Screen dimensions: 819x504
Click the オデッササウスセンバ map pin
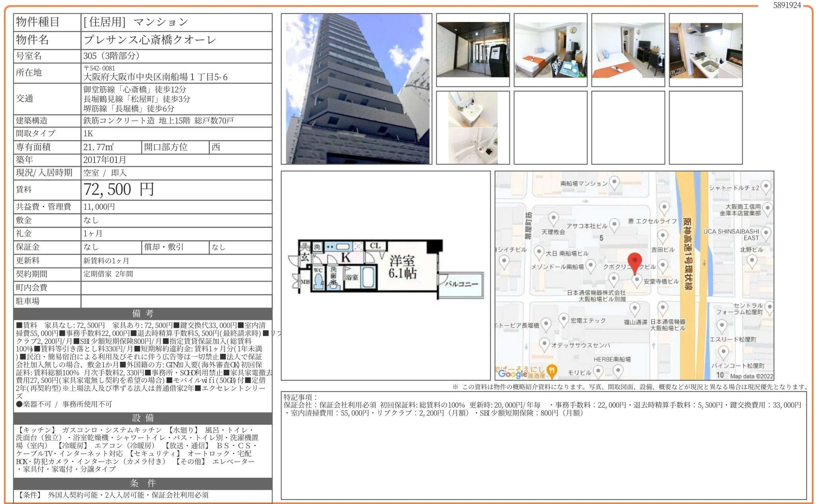(544, 344)
